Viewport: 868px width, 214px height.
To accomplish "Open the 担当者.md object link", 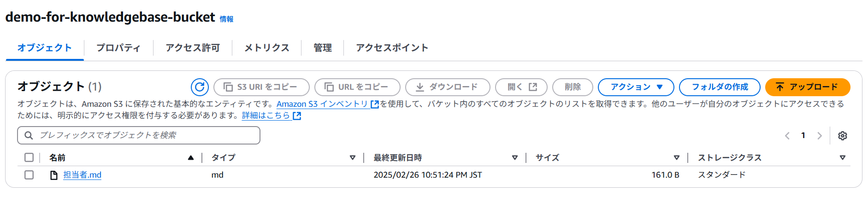I will 82,175.
